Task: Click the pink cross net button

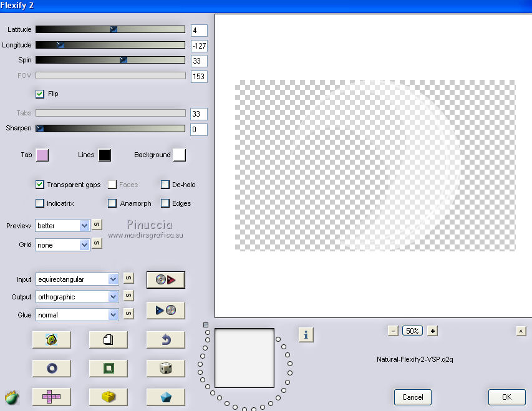Action: (52, 397)
